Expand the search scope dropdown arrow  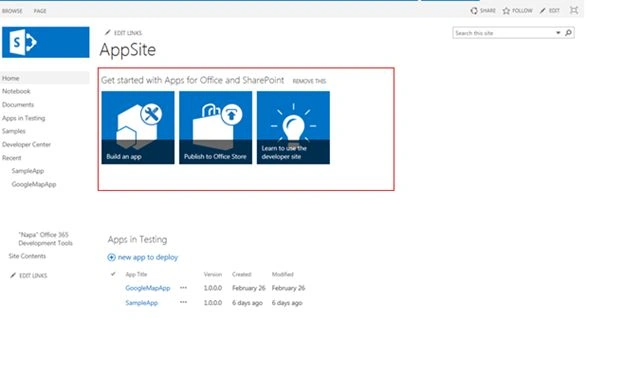[x=558, y=33]
